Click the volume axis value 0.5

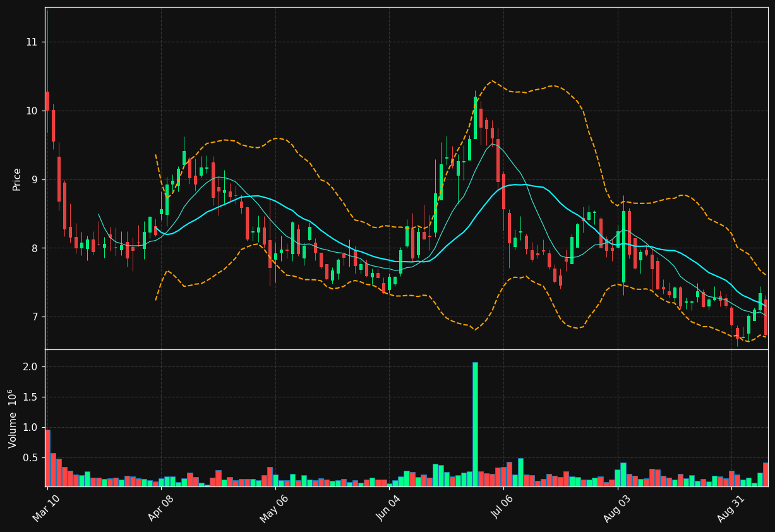(32, 457)
